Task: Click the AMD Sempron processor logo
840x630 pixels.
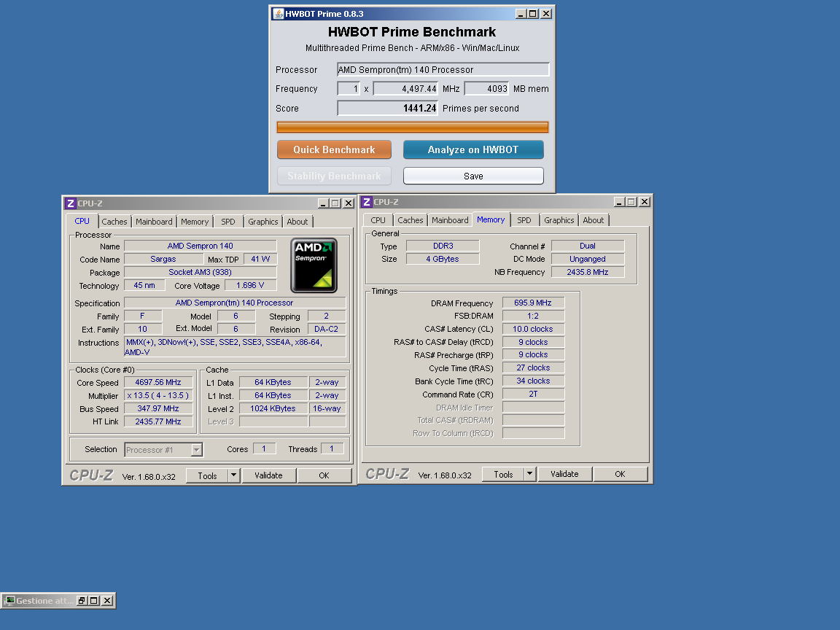Action: (x=314, y=265)
